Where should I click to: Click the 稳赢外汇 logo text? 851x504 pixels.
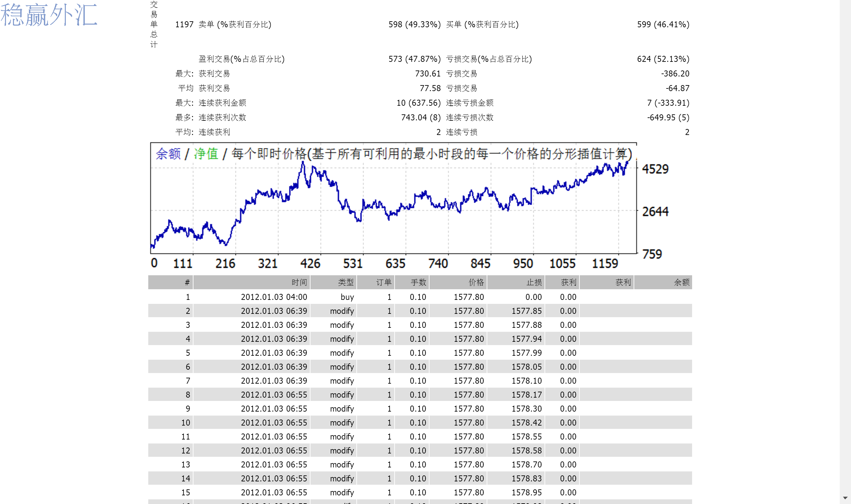(x=49, y=15)
